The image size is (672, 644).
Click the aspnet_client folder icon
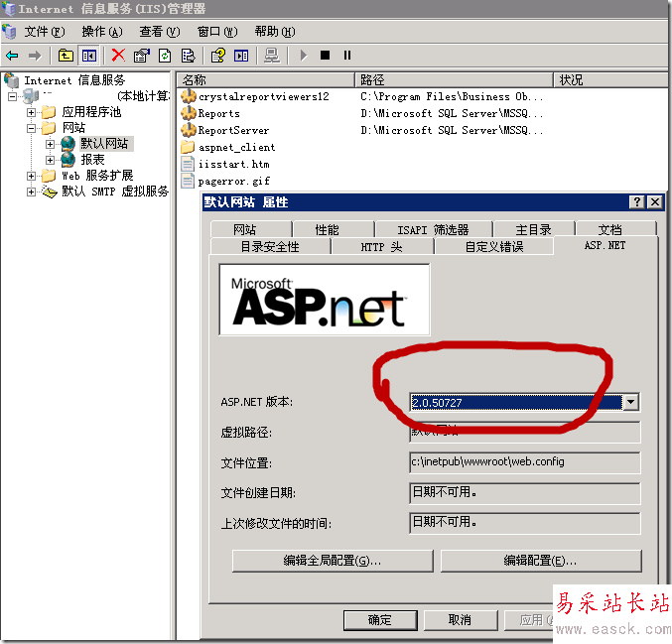pos(188,147)
